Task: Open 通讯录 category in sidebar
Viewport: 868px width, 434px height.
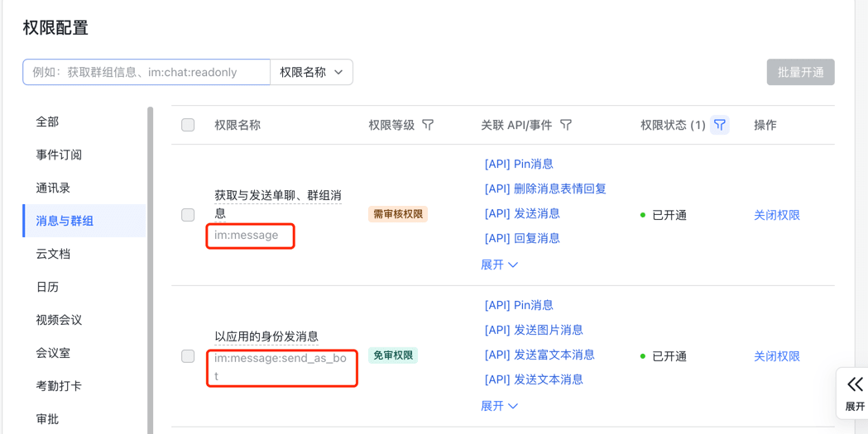Action: pyautogui.click(x=53, y=188)
